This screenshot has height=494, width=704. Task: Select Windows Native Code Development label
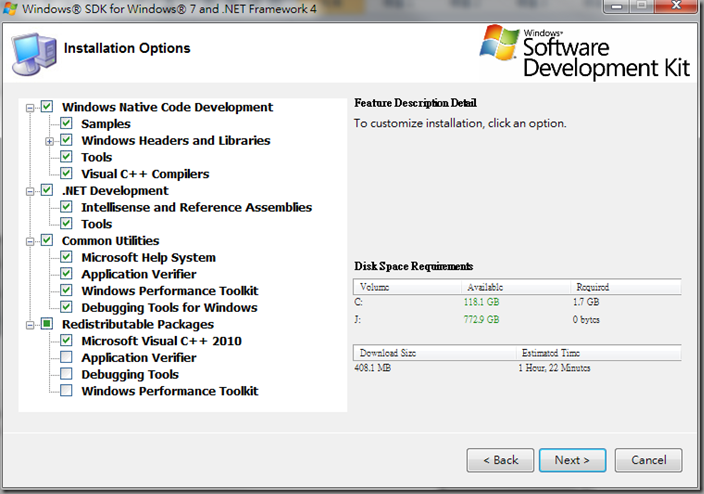pyautogui.click(x=167, y=107)
